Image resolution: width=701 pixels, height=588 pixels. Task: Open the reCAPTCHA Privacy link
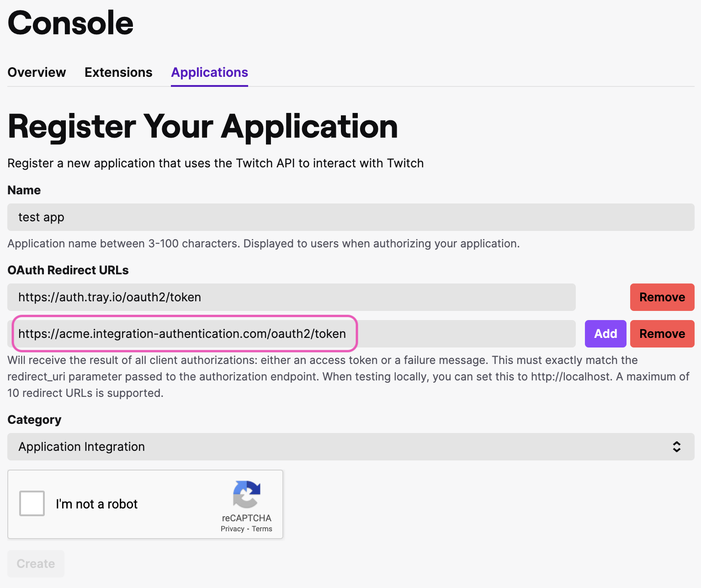pos(232,529)
